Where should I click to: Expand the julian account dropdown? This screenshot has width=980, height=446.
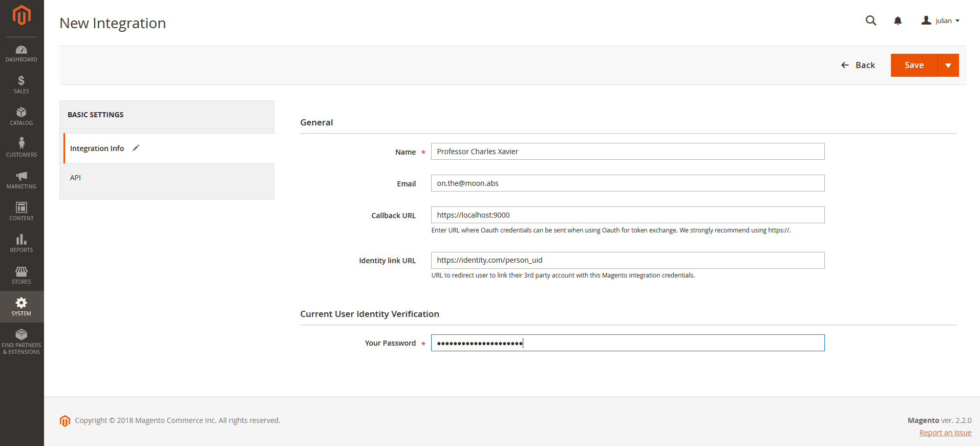point(941,20)
